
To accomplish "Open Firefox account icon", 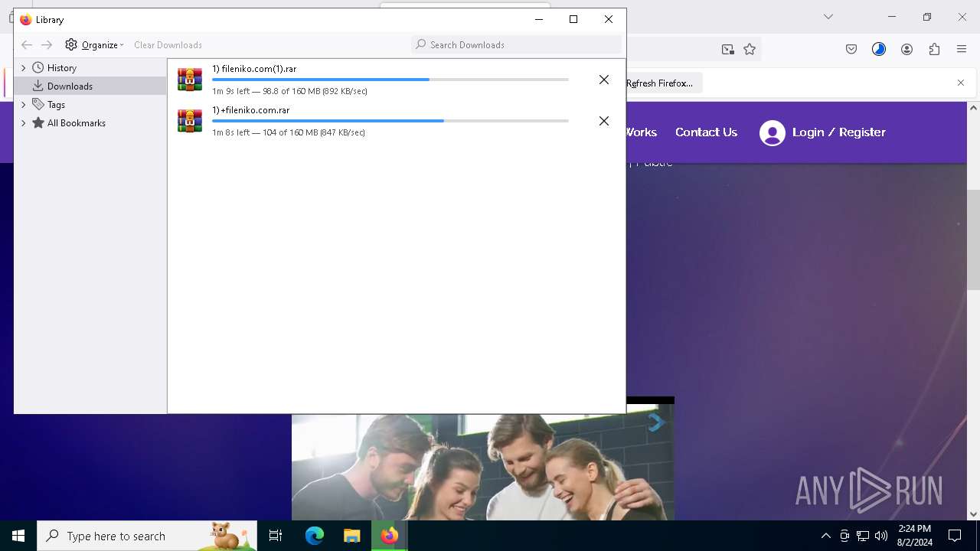I will (x=906, y=49).
